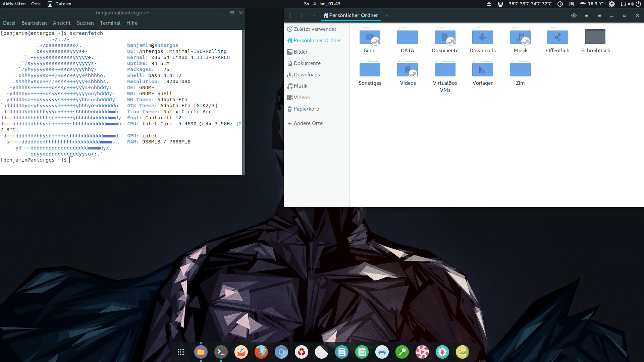Image resolution: width=644 pixels, height=362 pixels.
Task: Toggle list view in file manager
Action: [587, 15]
